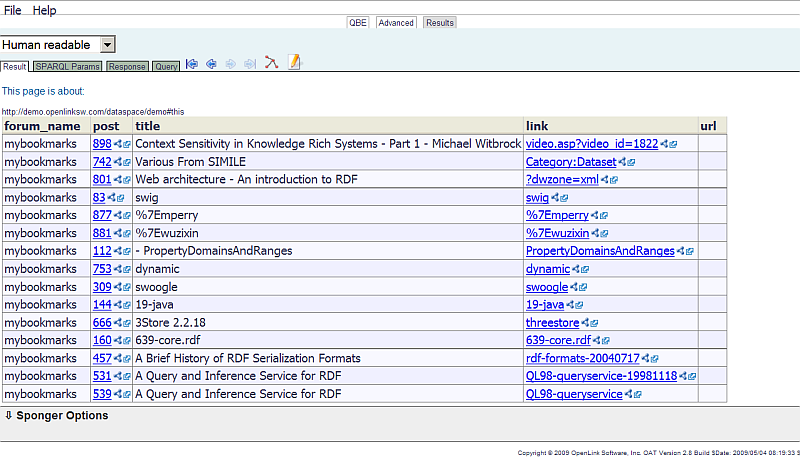Select 'Various From SIMILE' title cell
This screenshot has height=460, width=800.
(x=328, y=162)
